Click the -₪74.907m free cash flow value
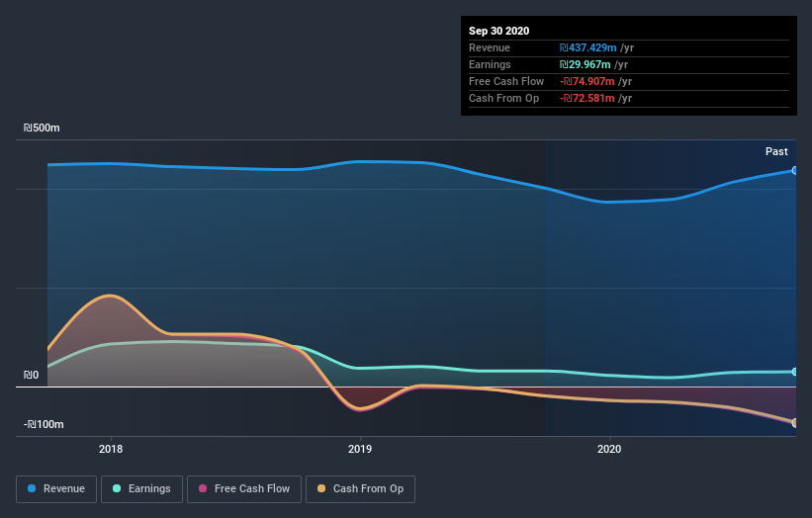The height and width of the screenshot is (518, 812). (x=587, y=81)
